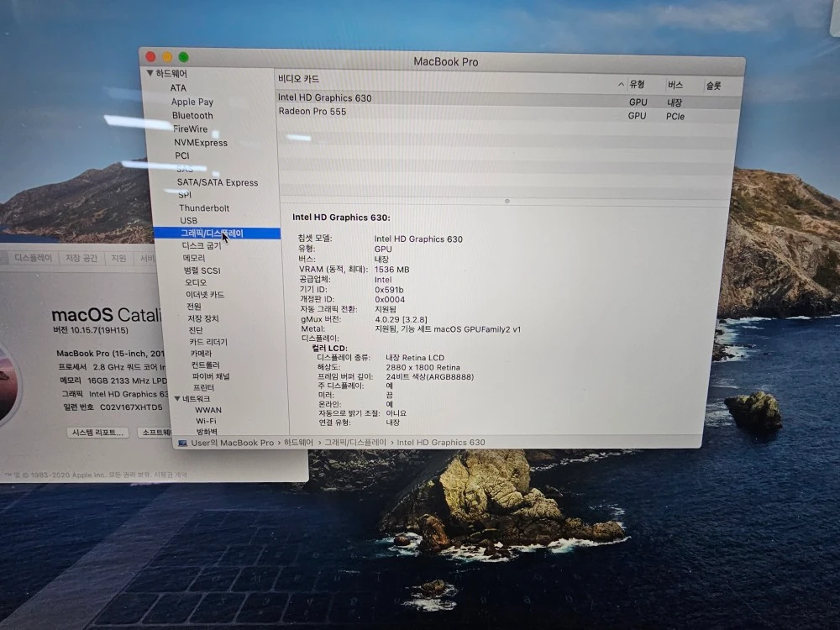Select SATA/SATA Express in the sidebar
The height and width of the screenshot is (630, 840).
point(218,182)
